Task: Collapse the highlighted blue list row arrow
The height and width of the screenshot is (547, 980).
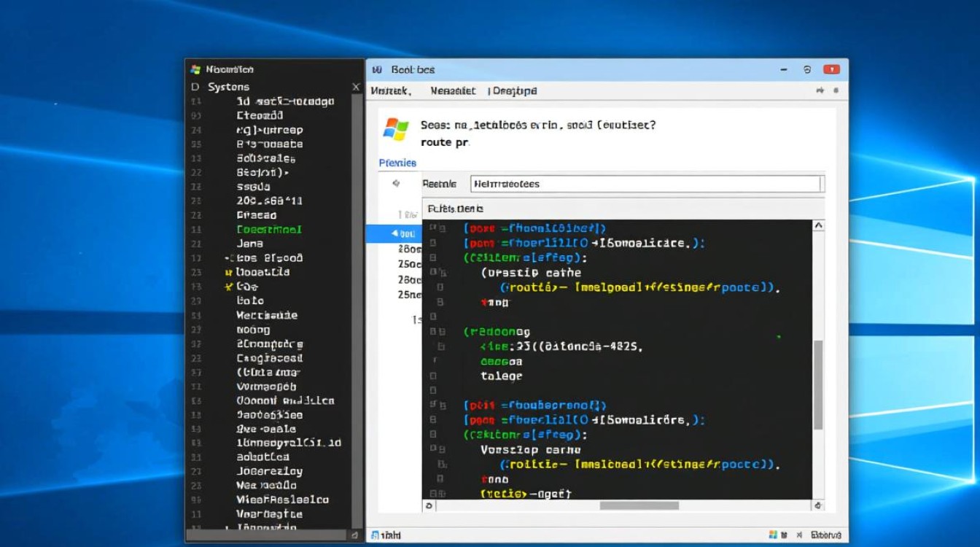Action: (395, 233)
